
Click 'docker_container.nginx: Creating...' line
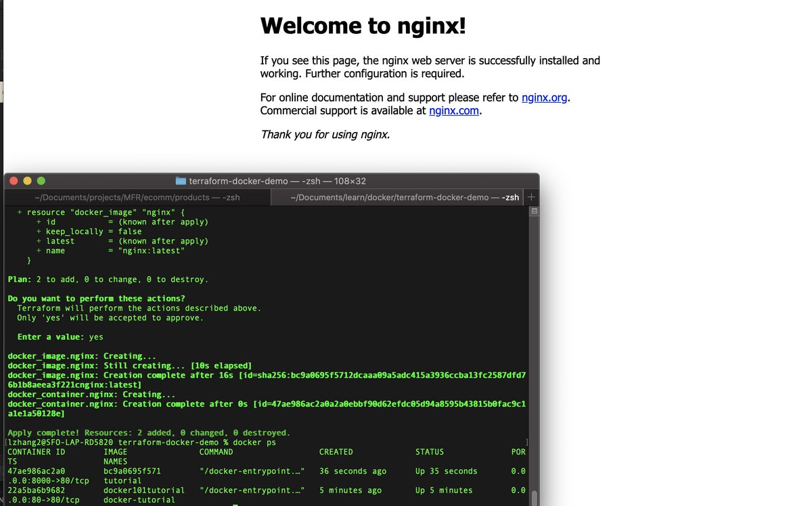click(91, 394)
